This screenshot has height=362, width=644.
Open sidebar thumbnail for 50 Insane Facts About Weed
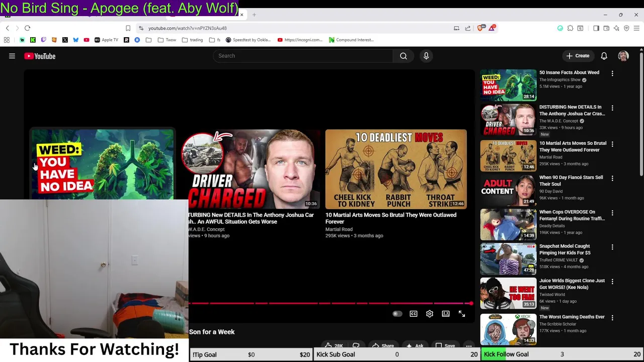tap(508, 85)
